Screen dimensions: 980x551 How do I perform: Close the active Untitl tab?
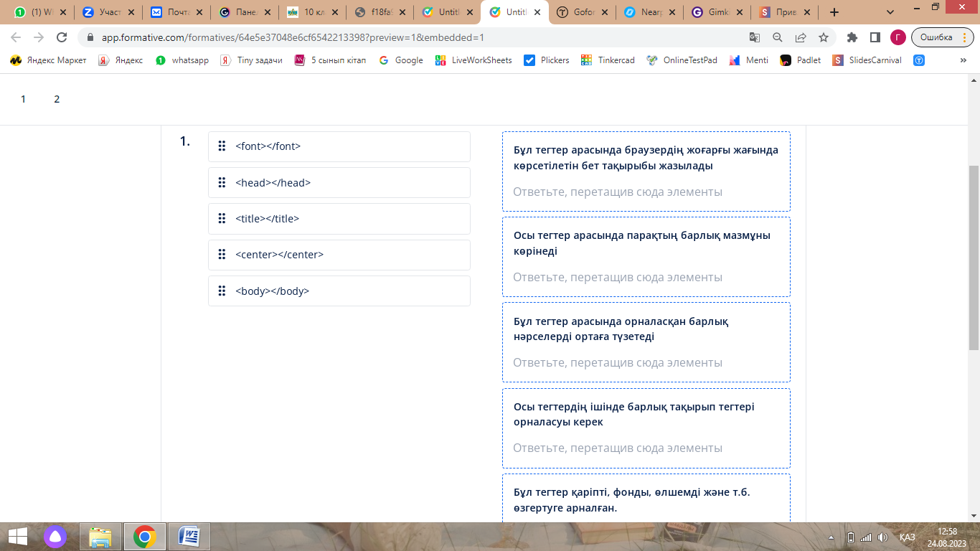537,12
